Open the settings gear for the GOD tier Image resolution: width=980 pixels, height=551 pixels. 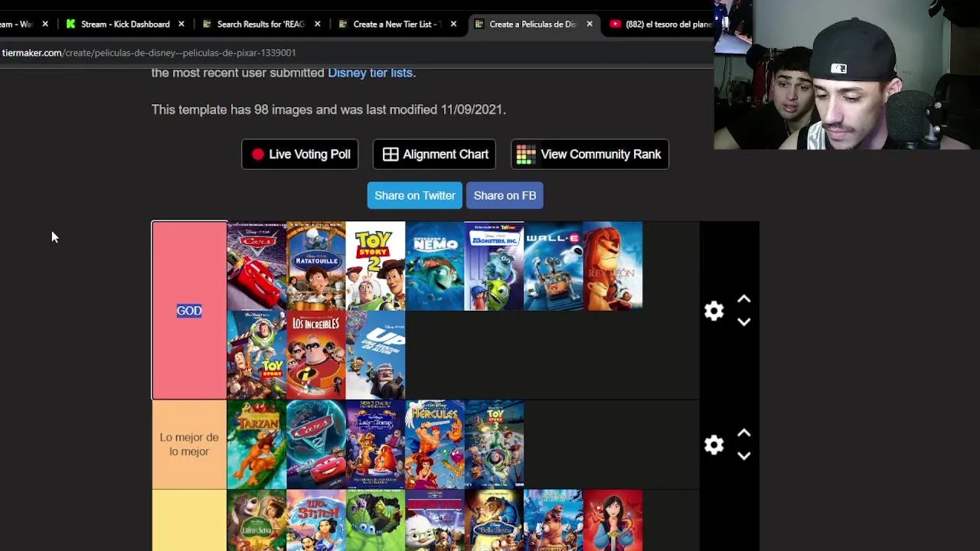pos(714,311)
